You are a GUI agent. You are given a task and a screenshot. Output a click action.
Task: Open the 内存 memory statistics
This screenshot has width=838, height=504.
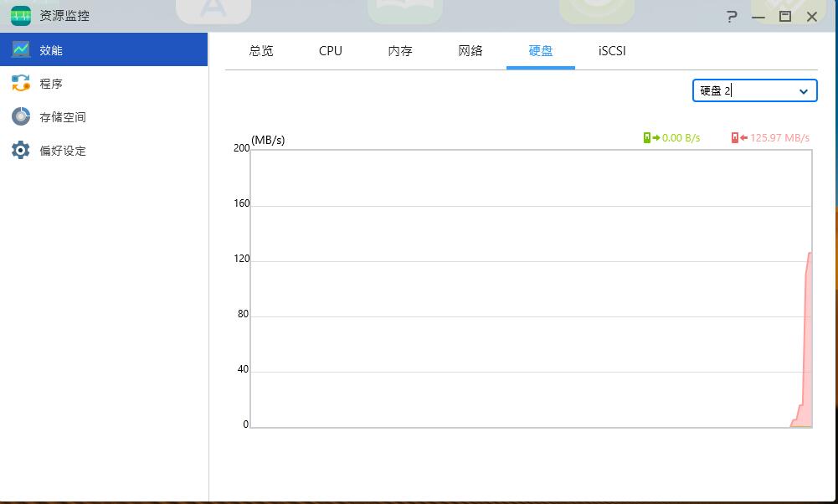[x=400, y=51]
